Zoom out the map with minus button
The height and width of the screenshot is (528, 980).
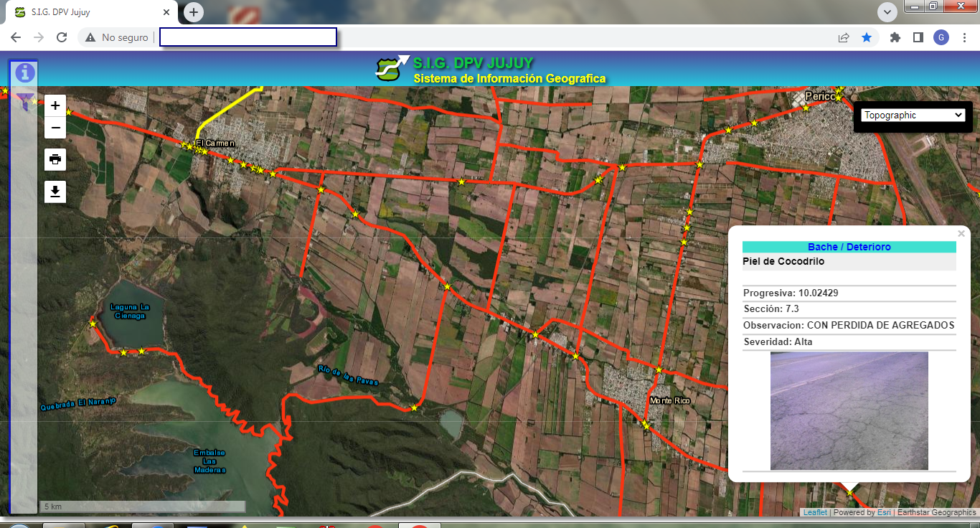click(x=55, y=128)
